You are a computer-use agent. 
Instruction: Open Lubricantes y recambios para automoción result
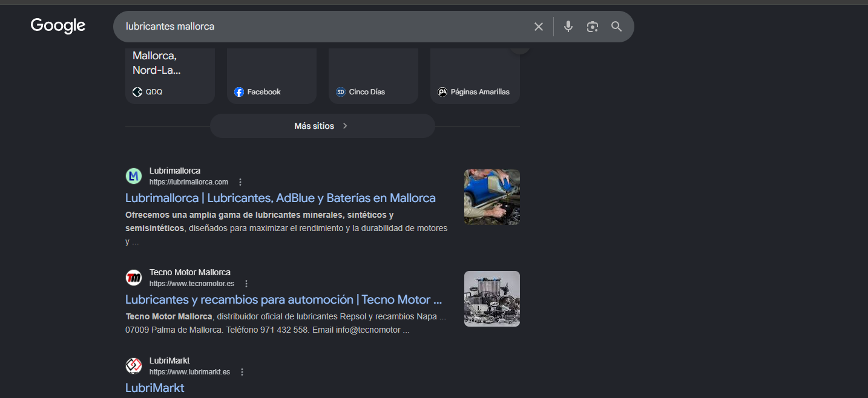click(284, 299)
